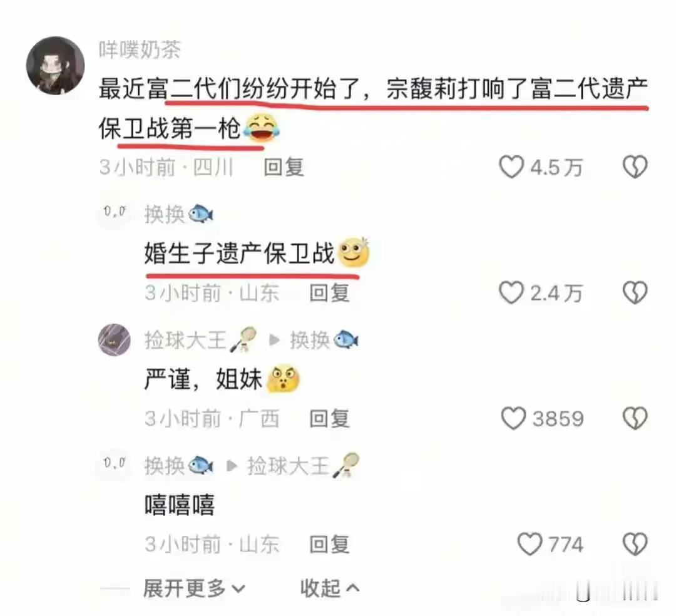Image resolution: width=676 pixels, height=616 pixels.
Task: Like the 嘻嘻嘻 reply
Action: click(530, 544)
